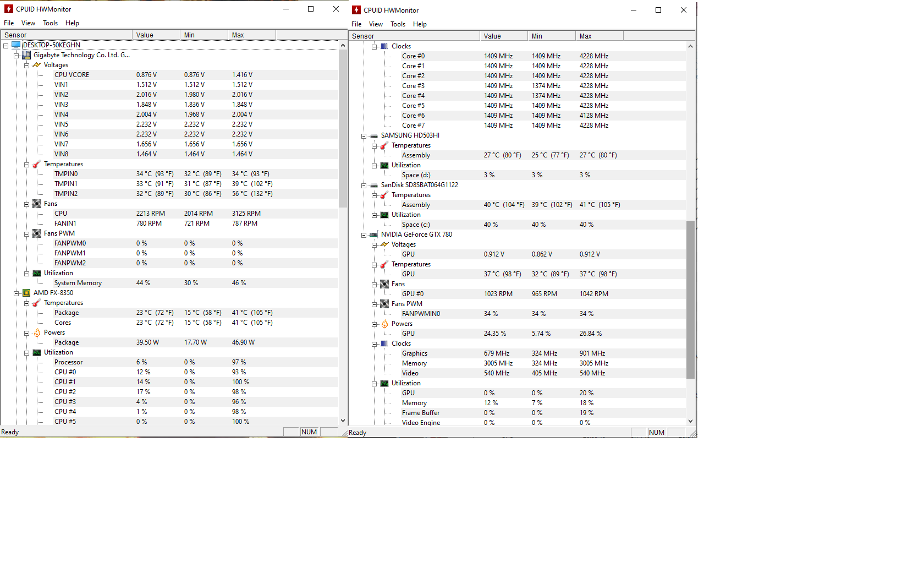924x578 pixels.
Task: Collapse Utilization node above GPU 0 % row
Action: (x=374, y=384)
